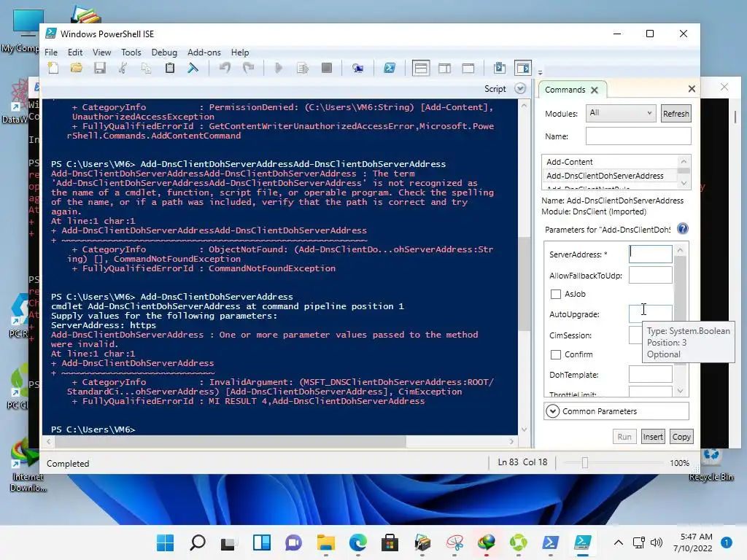The image size is (747, 560).
Task: Open the Tools menu
Action: 131,52
